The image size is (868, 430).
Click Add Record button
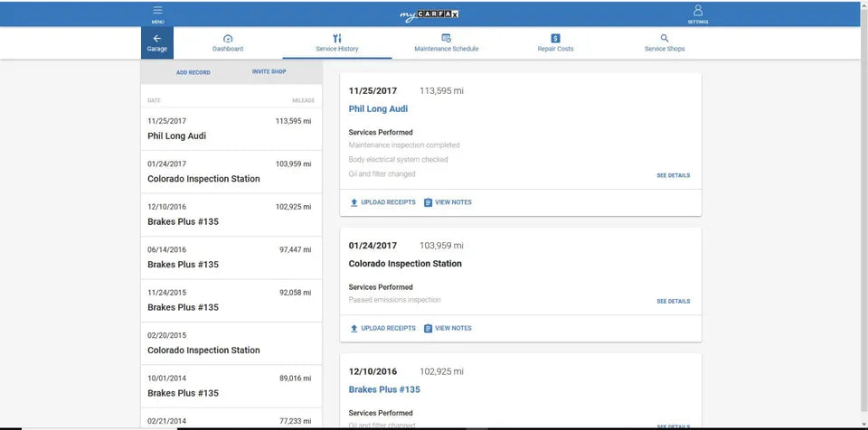point(193,72)
